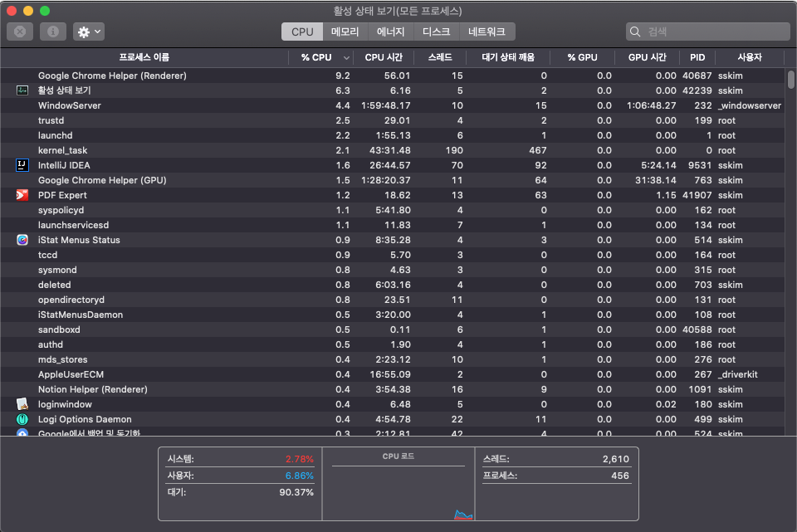Viewport: 797px width, 532px height.
Task: Click PID 9531 cell
Action: click(700, 165)
